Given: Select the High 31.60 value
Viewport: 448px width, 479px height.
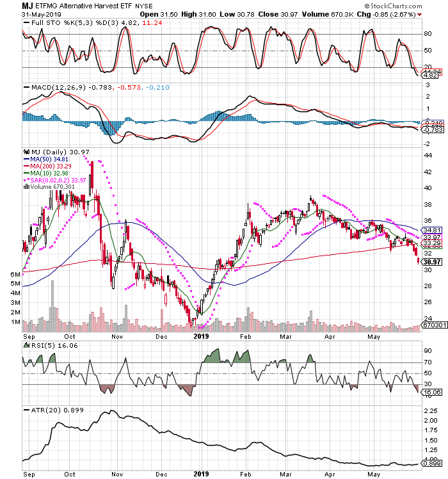Looking at the screenshot, I should pos(198,14).
